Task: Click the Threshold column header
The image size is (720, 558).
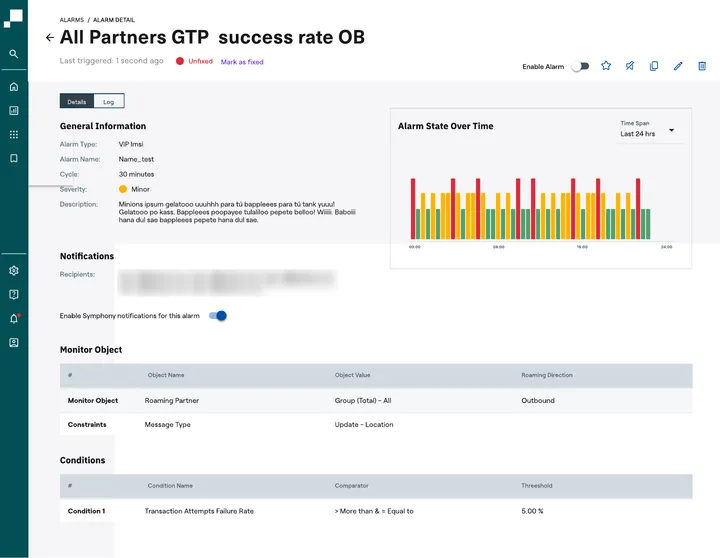Action: pyautogui.click(x=537, y=485)
